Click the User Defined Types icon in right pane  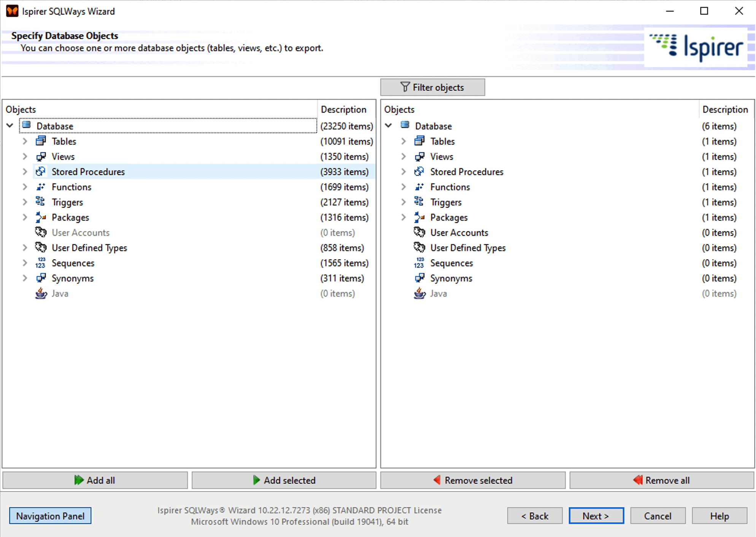(419, 247)
